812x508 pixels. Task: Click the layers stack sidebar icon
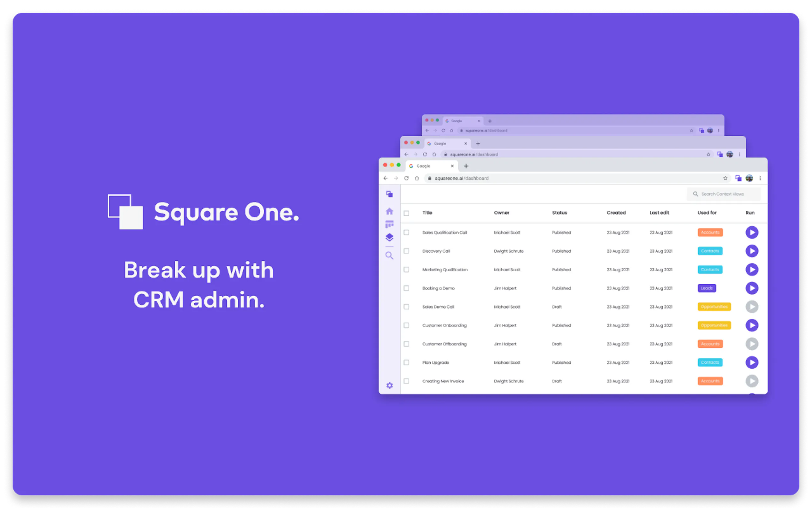pyautogui.click(x=389, y=238)
